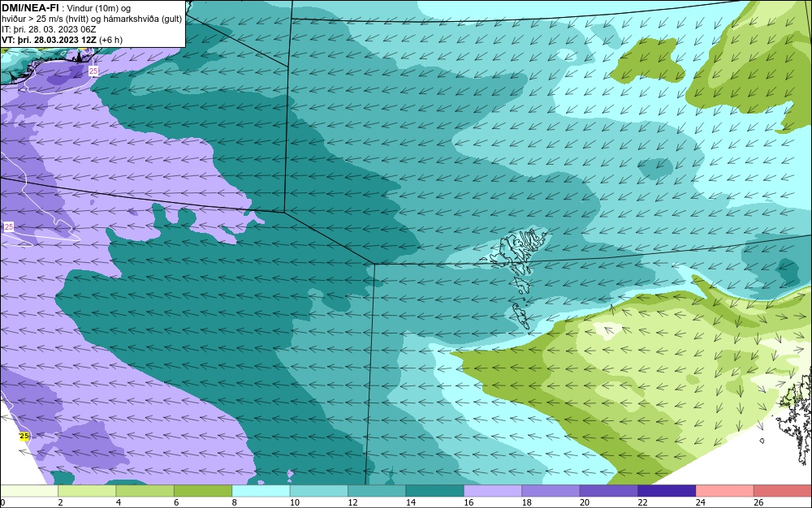Select the 16–18 m/s lavender swatch

pos(493,491)
